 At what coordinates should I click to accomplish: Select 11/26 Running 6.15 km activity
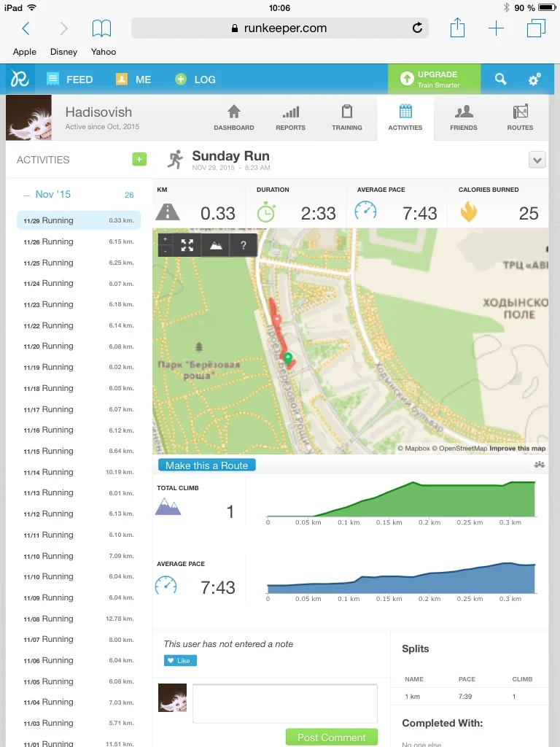coord(79,241)
